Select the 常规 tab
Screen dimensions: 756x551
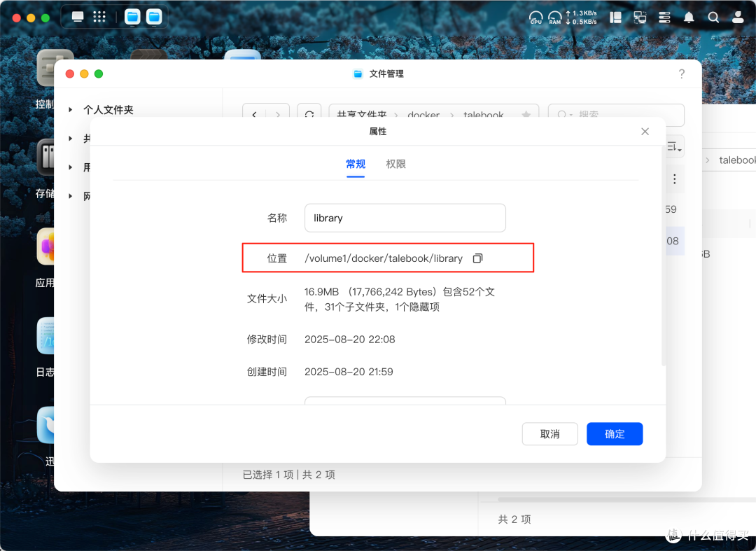(356, 165)
